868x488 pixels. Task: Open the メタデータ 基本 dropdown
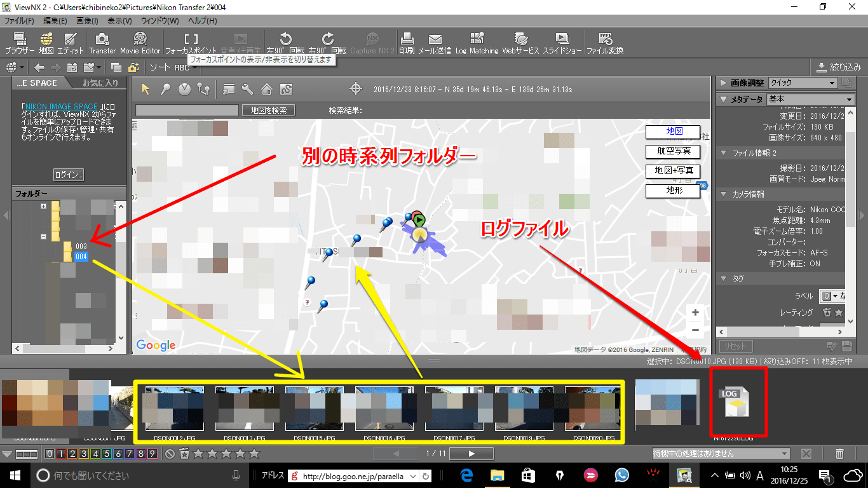(810, 100)
